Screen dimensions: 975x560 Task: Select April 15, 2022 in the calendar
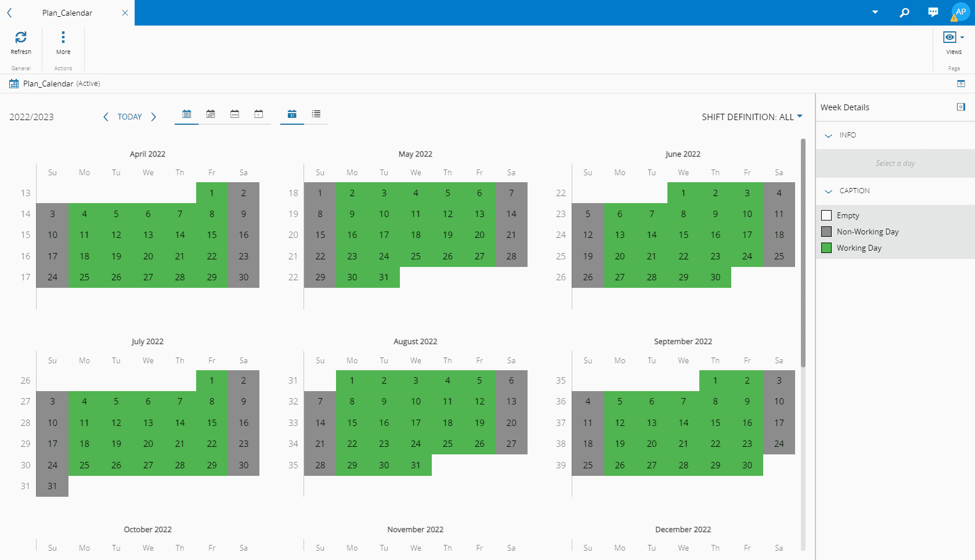click(x=212, y=235)
